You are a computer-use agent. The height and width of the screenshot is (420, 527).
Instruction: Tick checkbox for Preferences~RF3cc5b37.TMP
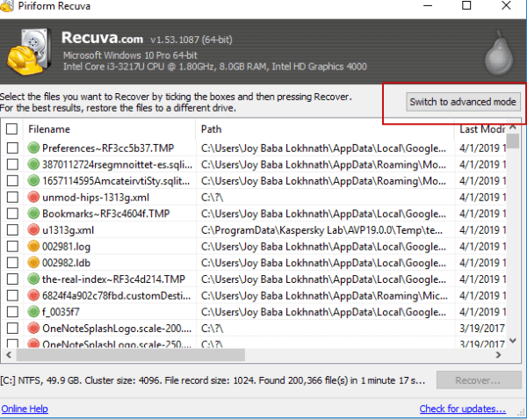click(x=12, y=148)
